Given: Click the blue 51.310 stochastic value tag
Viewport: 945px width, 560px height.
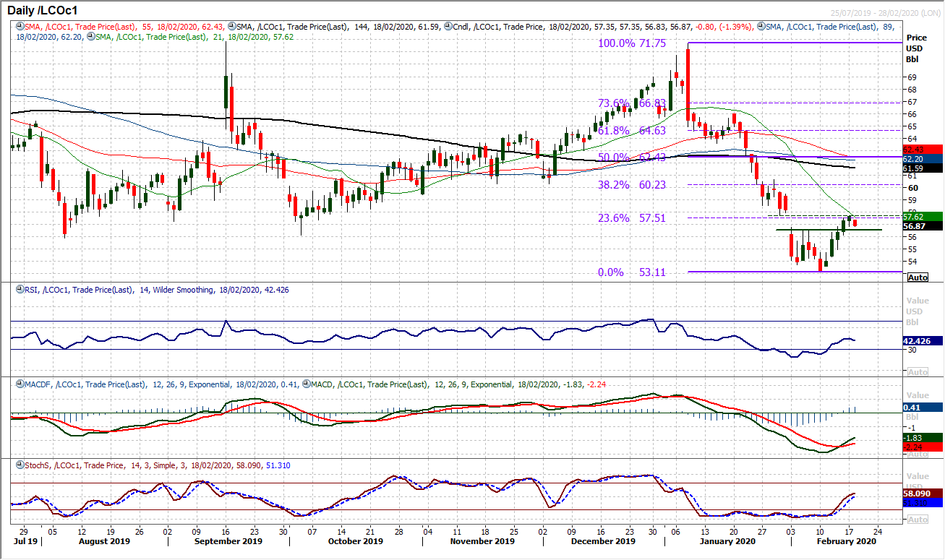Looking at the screenshot, I should click(924, 502).
